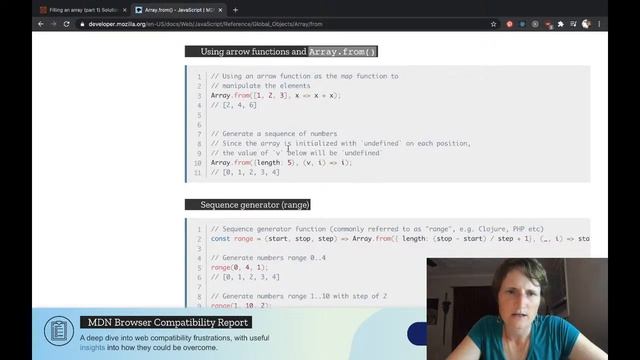The width and height of the screenshot is (640, 360).
Task: Click the '// [0, 1, 2, 3, 4]' line 11
Action: pos(245,172)
